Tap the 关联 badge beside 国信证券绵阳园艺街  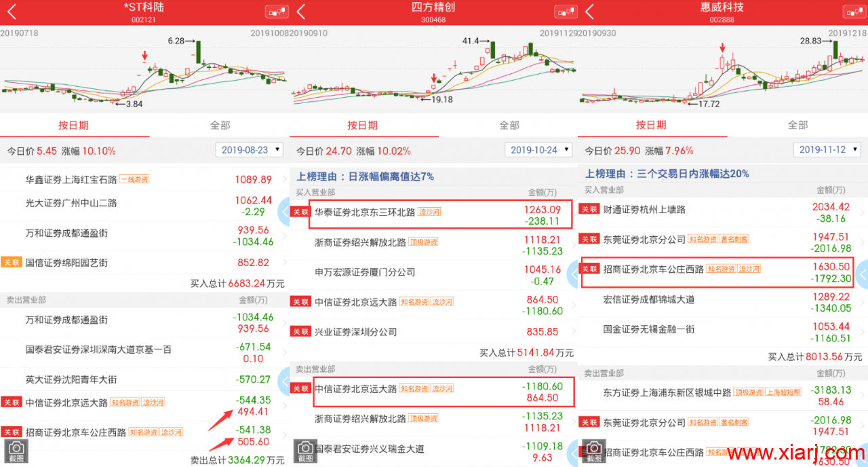11,263
